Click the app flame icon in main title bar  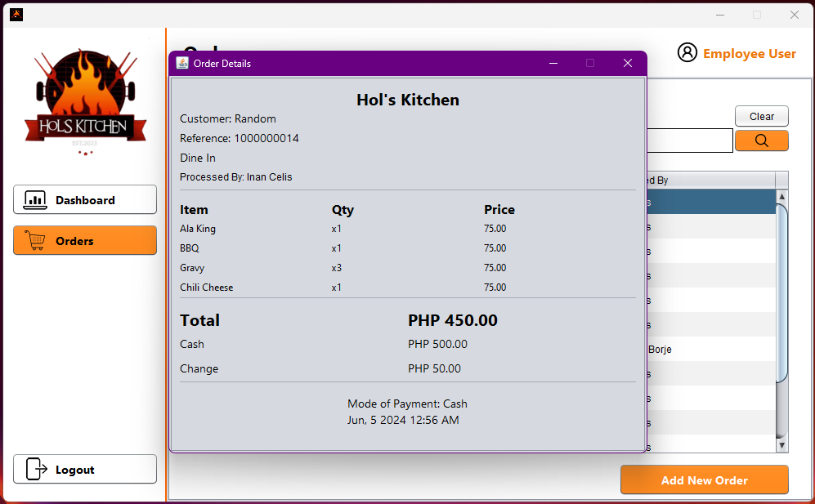16,14
